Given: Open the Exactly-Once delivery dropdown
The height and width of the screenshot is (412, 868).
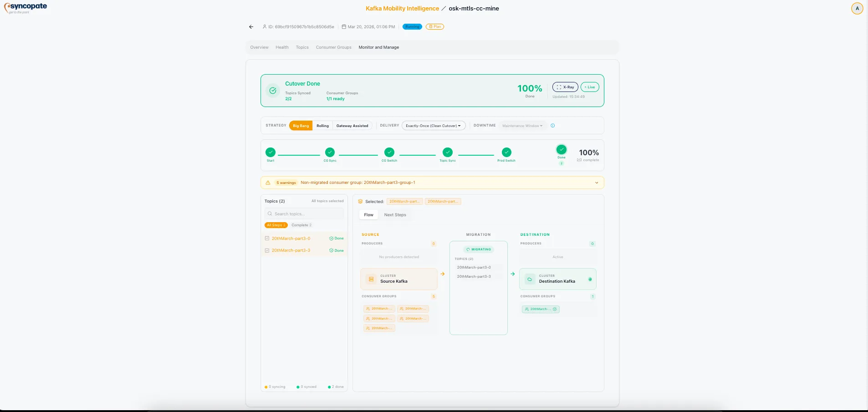Looking at the screenshot, I should (x=433, y=126).
